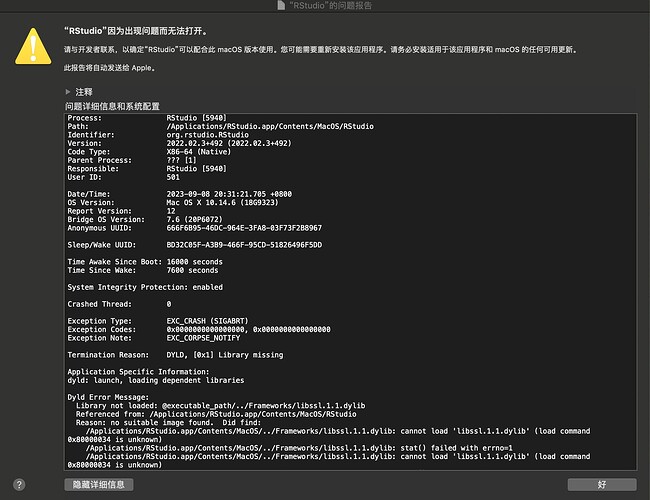Screen dimensions: 650x500
Task: Click the 隐藏详细信息 button
Action: click(99, 484)
